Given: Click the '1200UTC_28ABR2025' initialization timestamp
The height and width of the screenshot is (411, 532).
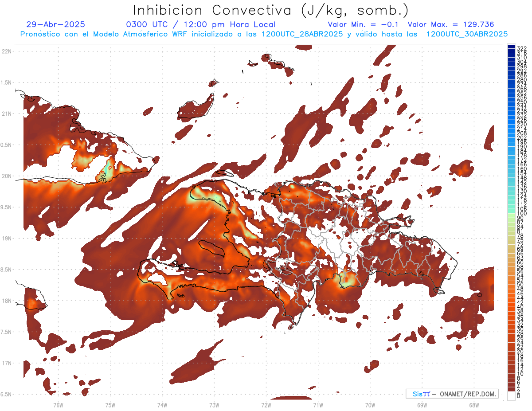Looking at the screenshot, I should coord(302,34).
